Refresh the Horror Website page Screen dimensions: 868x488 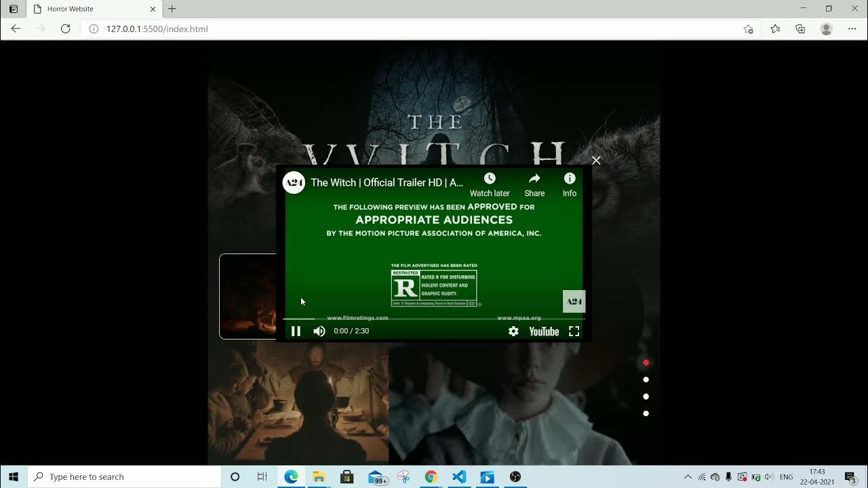(65, 28)
